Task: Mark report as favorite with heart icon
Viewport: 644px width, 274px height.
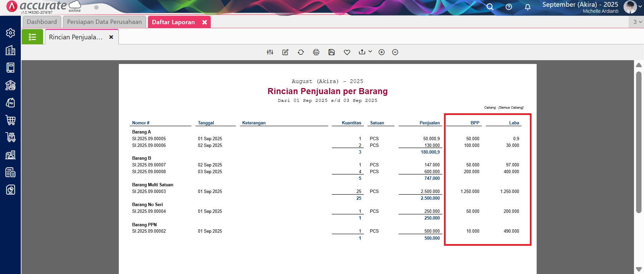Action: pyautogui.click(x=347, y=52)
